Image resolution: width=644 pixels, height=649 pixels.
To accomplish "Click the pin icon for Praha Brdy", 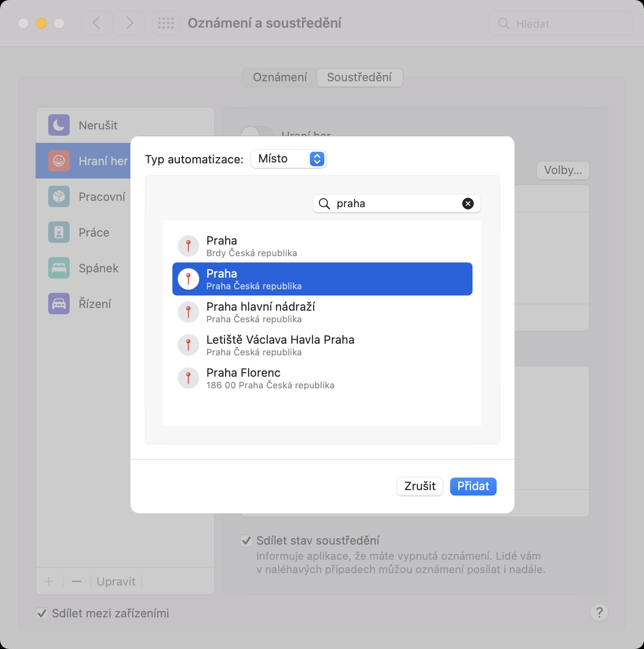I will [188, 246].
